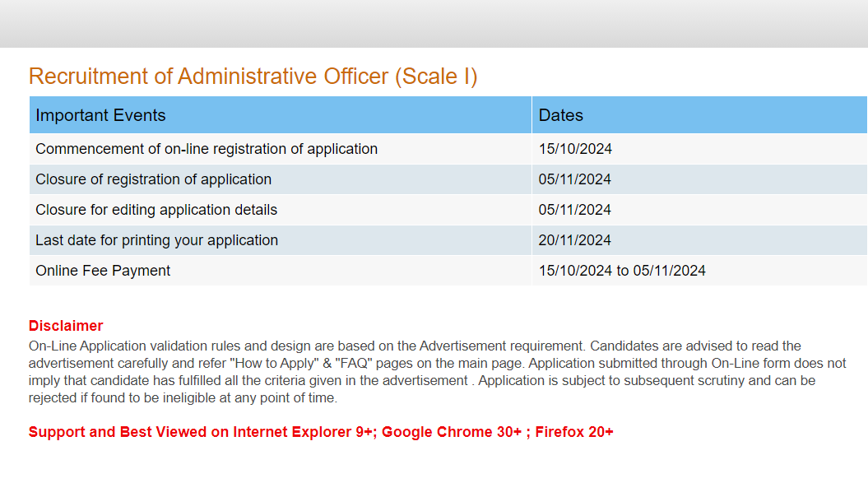
Task: Select Last date for printing your application
Action: pos(155,239)
